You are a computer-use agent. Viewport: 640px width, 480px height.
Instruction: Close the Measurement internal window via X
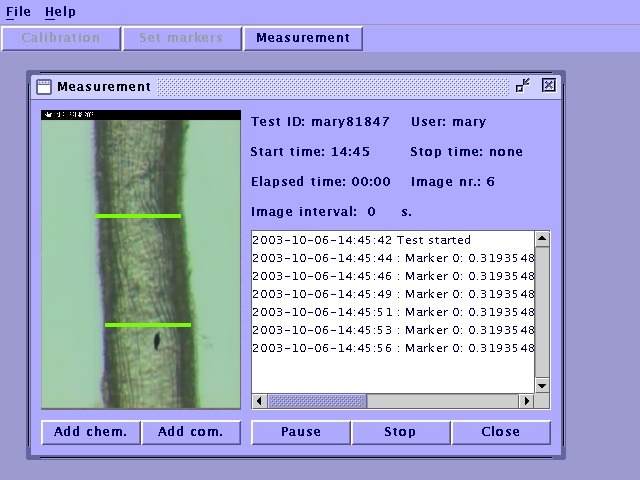point(549,85)
